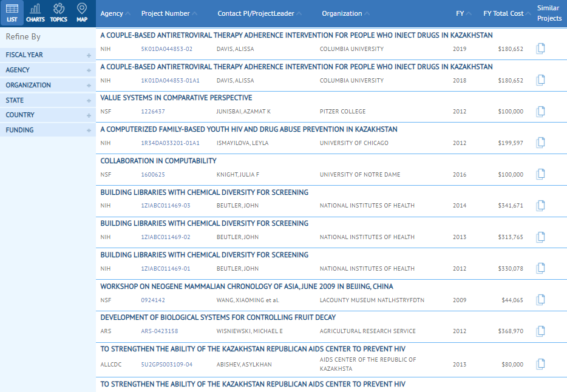Click the $368,970 total cost value
Image resolution: width=567 pixels, height=392 pixels.
510,331
